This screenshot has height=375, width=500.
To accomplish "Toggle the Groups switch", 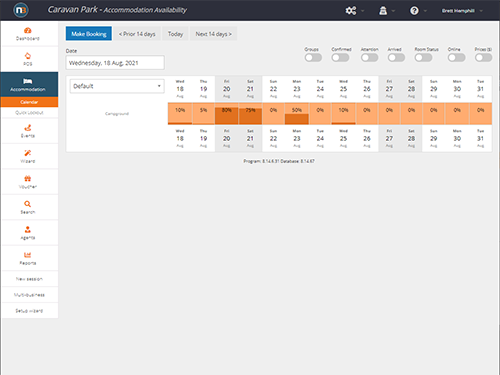I will (313, 58).
